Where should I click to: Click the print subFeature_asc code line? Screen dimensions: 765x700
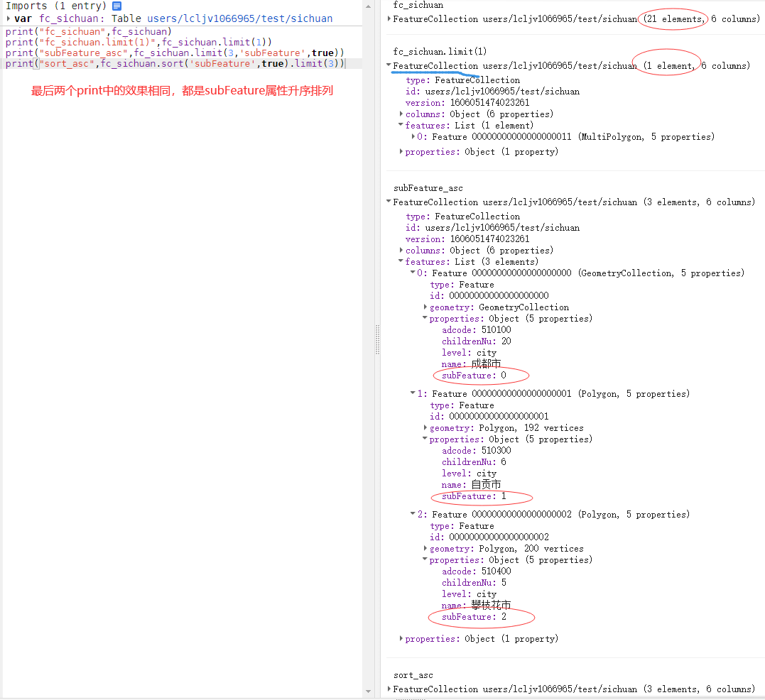175,53
